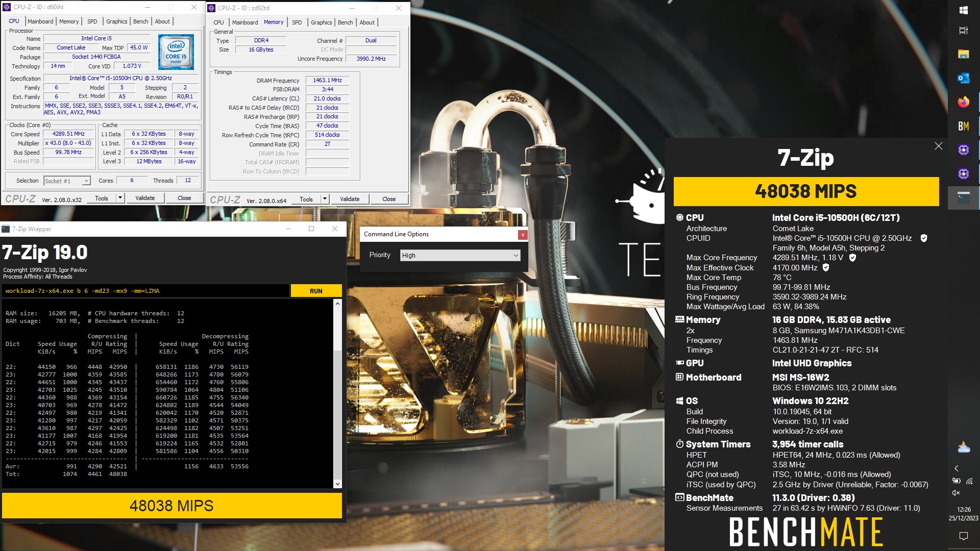Click the GPU section icon in BenchMate
Viewport: 980px width, 551px height.
679,363
